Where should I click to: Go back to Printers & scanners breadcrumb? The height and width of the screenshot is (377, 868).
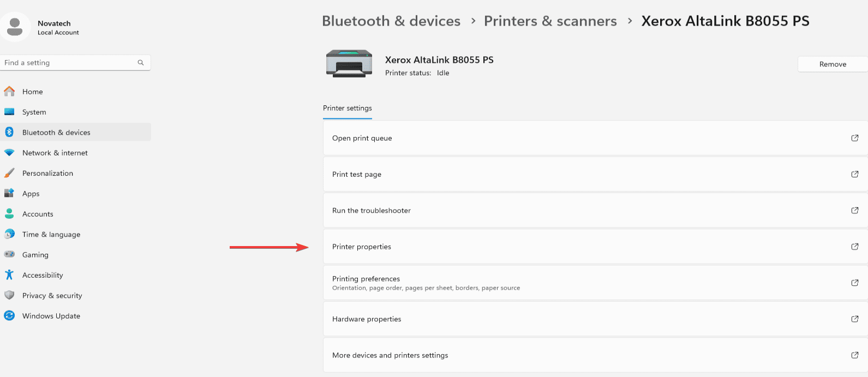coord(550,21)
